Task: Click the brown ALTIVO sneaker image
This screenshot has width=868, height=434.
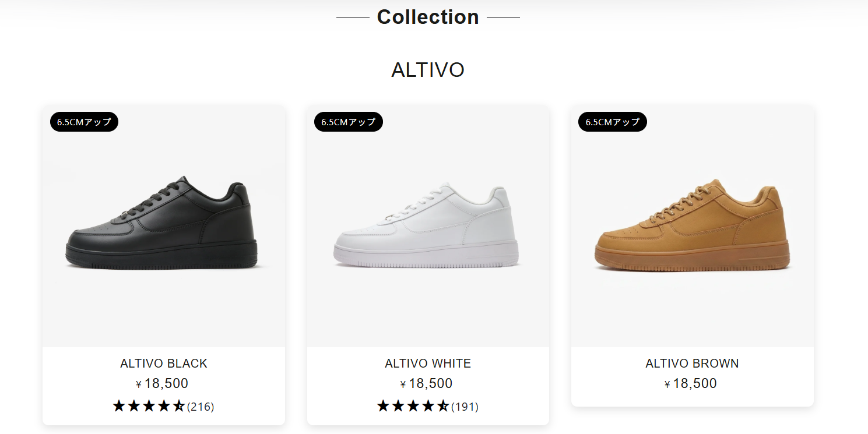Action: 692,226
